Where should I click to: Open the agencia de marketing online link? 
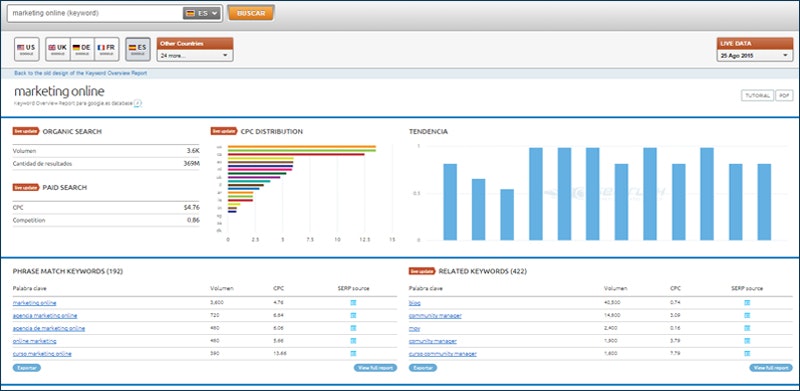49,328
